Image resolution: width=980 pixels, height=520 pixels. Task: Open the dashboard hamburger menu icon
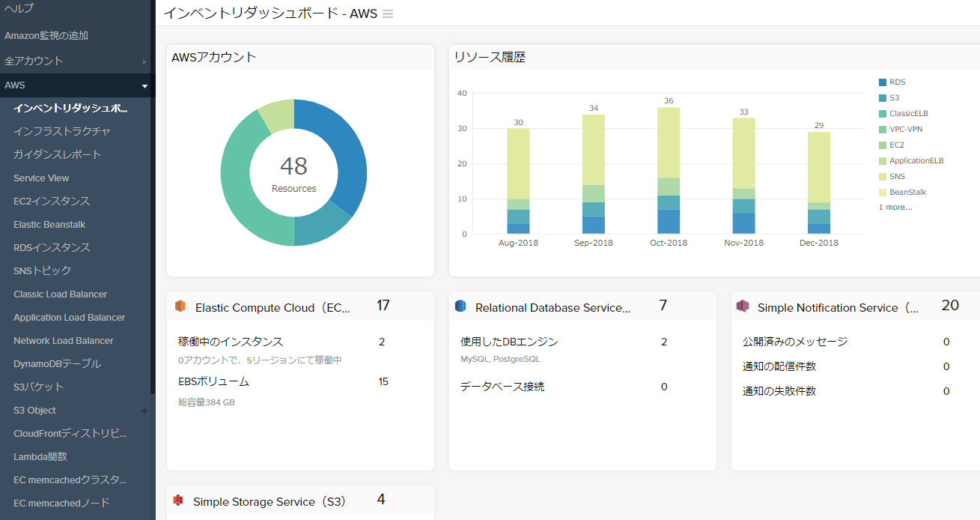(x=388, y=14)
